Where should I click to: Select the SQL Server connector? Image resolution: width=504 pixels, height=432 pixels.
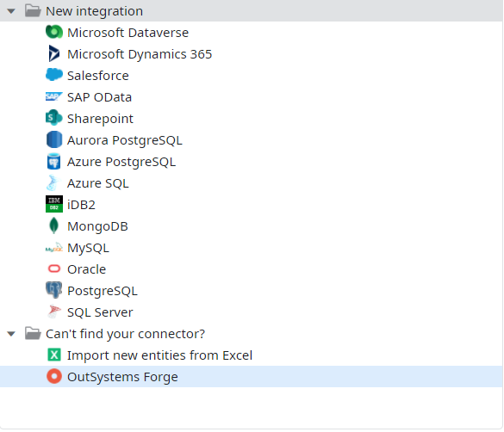100,312
